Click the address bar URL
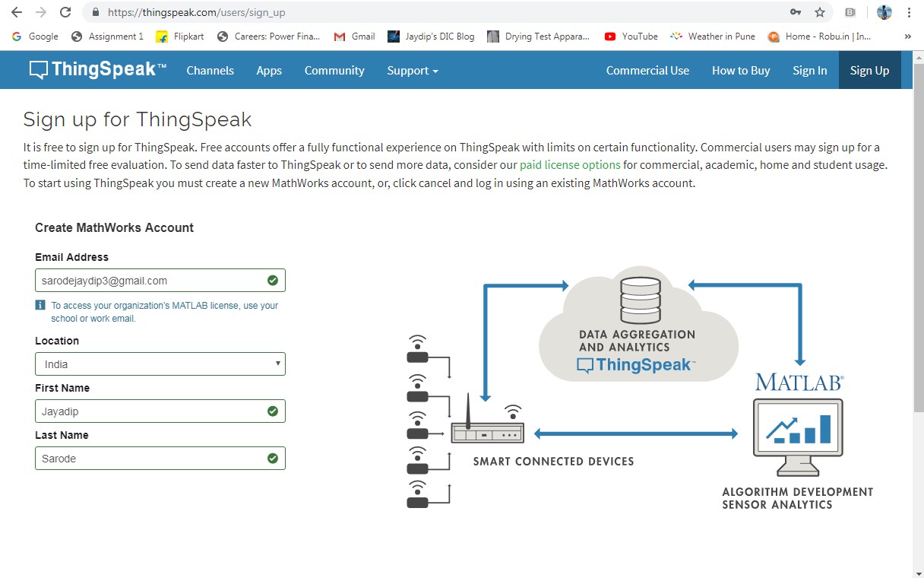924x578 pixels. pos(197,12)
